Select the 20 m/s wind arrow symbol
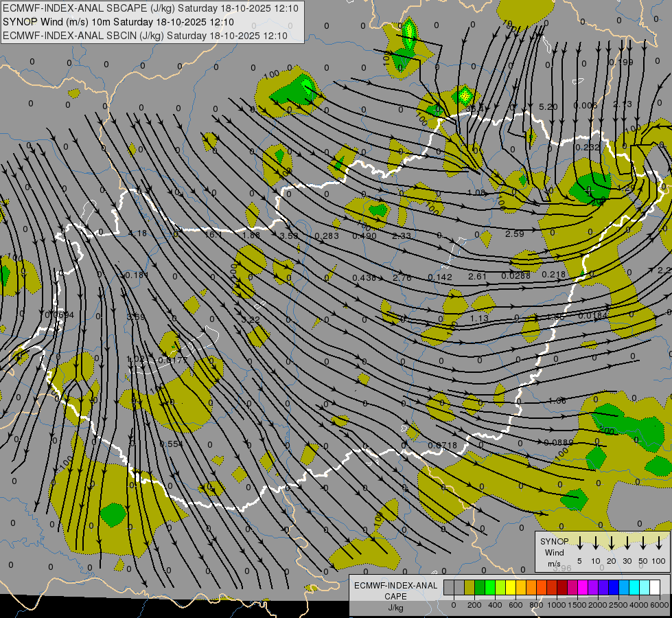This screenshot has width=672, height=618. pos(610,543)
